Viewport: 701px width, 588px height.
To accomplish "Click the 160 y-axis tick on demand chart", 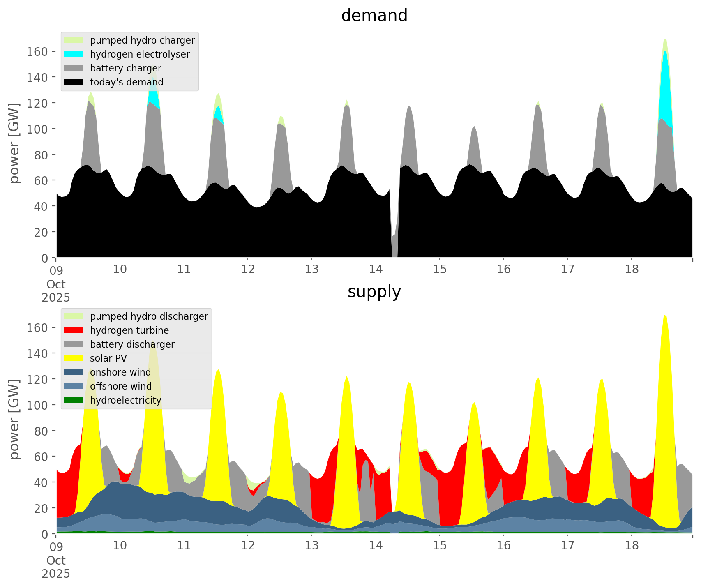I will tap(37, 51).
